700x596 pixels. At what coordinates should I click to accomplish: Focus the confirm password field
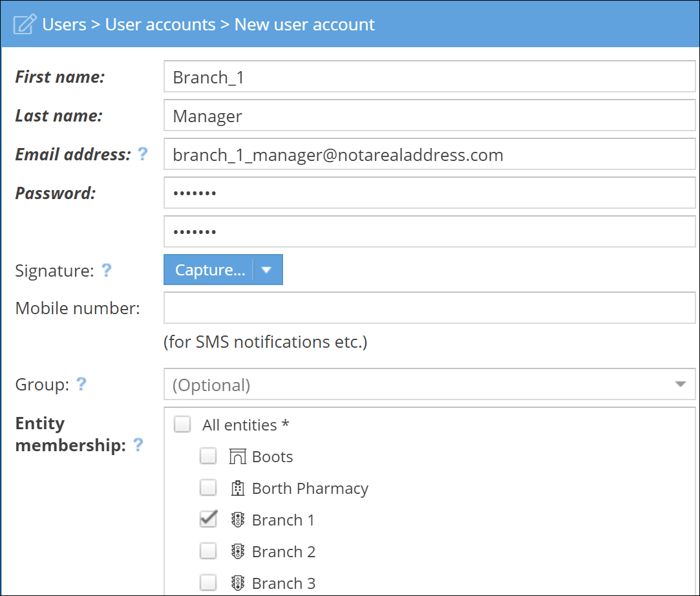(x=429, y=231)
